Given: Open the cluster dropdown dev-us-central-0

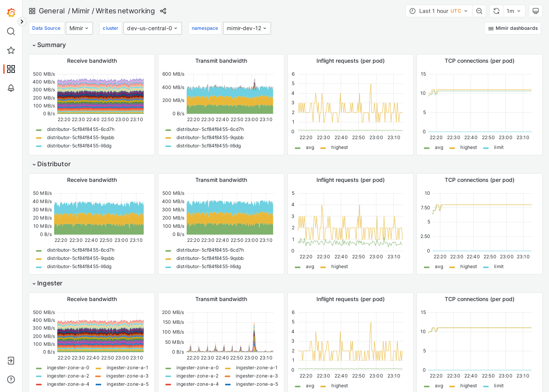Looking at the screenshot, I should pyautogui.click(x=153, y=28).
